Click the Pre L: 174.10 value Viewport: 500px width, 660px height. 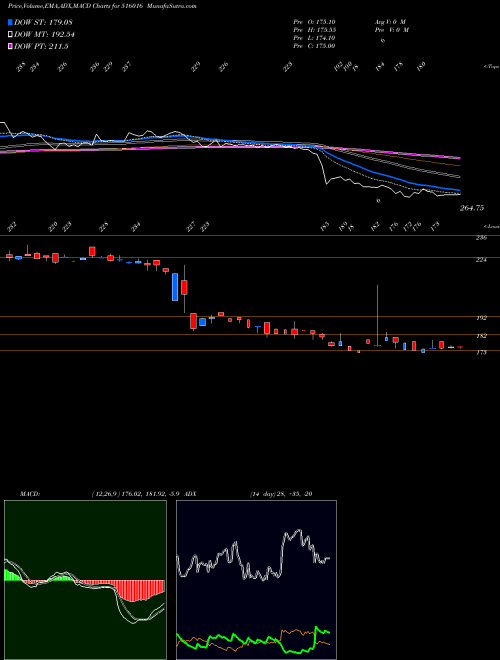point(314,38)
